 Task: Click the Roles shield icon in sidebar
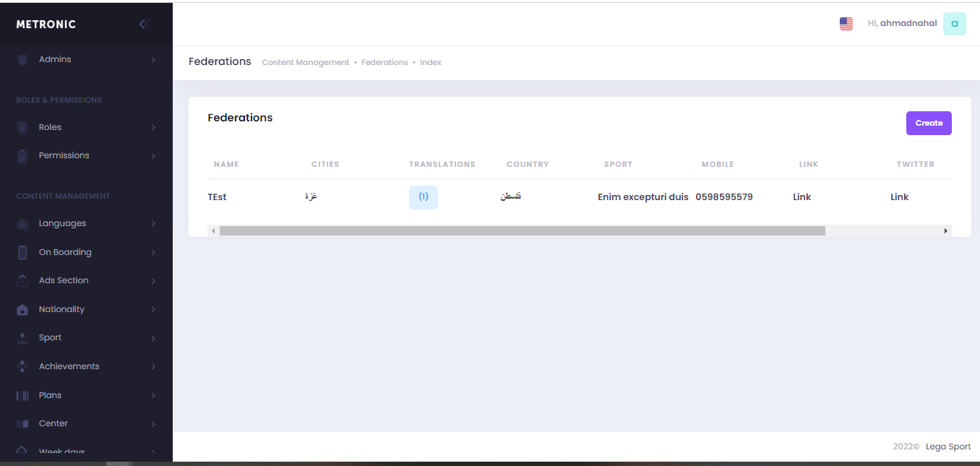click(x=22, y=128)
